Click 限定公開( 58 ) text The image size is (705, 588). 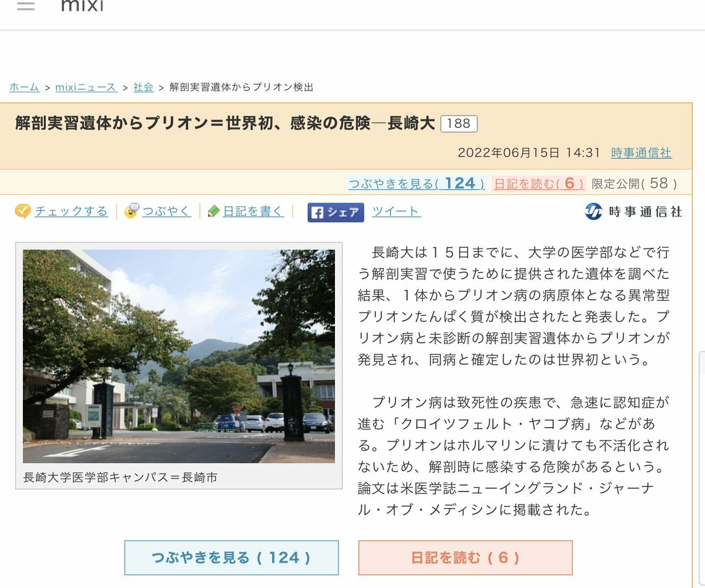point(634,184)
